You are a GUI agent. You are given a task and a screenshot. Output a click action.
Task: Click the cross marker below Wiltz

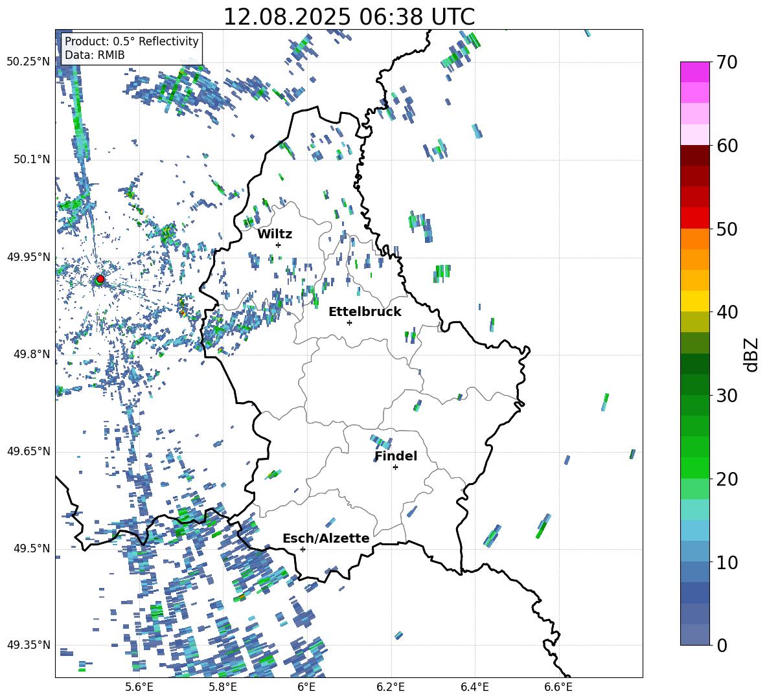coord(279,245)
